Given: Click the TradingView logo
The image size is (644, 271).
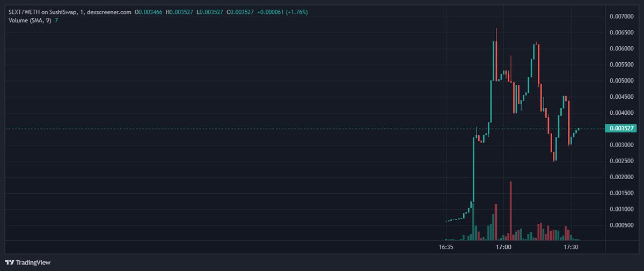Looking at the screenshot, I should (x=9, y=262).
